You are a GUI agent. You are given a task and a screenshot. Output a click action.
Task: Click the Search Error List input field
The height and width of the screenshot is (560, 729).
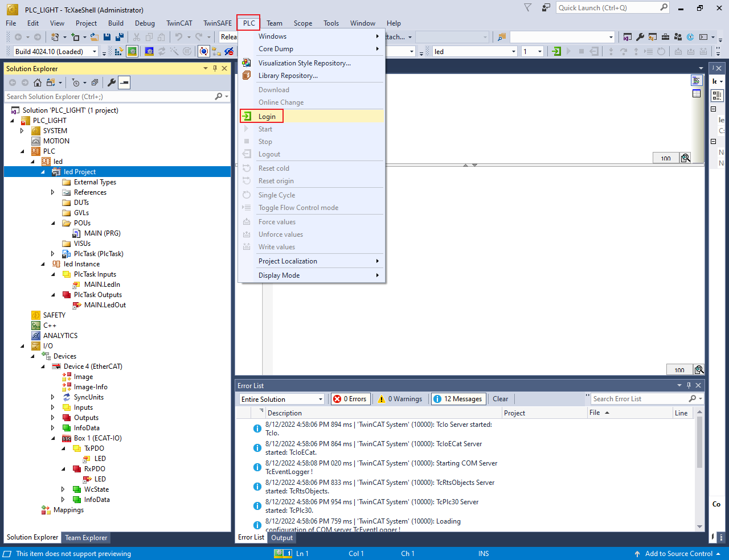638,399
